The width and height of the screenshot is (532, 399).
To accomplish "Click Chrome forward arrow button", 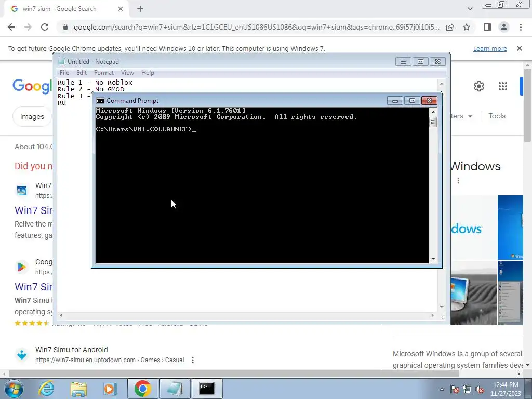I will pyautogui.click(x=28, y=27).
